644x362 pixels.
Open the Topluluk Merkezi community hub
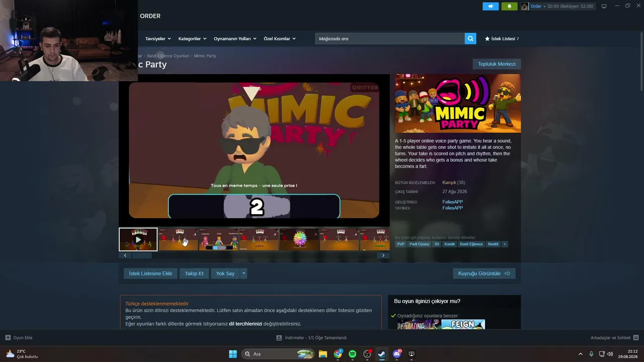(497, 64)
